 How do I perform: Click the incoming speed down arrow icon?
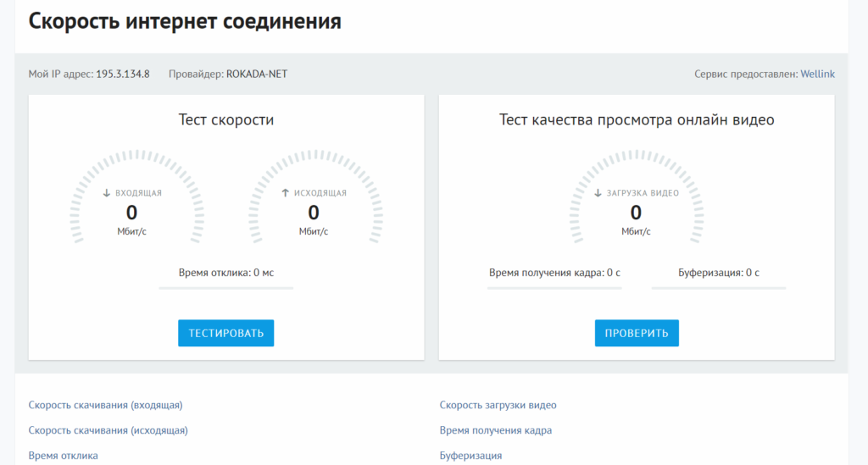click(107, 193)
